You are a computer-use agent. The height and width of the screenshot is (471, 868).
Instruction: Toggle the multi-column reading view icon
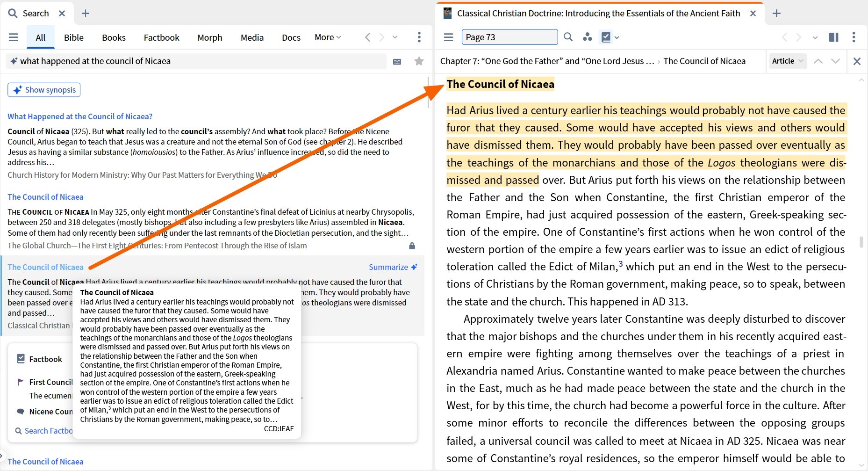coord(833,37)
